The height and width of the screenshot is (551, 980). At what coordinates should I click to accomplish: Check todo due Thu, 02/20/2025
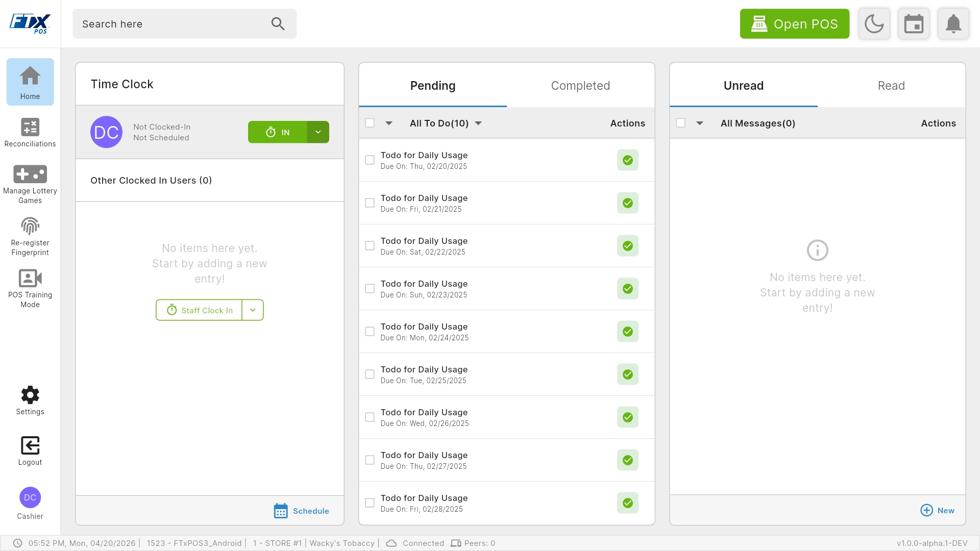(x=370, y=160)
